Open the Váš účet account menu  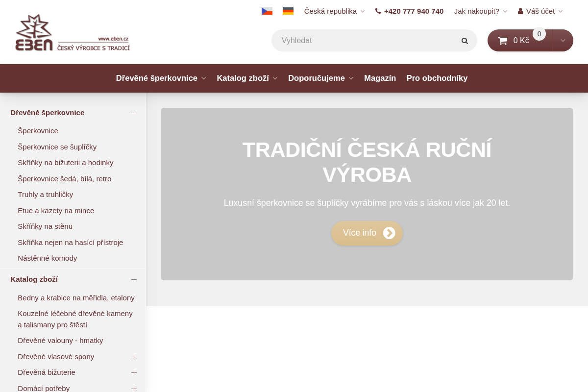click(540, 11)
